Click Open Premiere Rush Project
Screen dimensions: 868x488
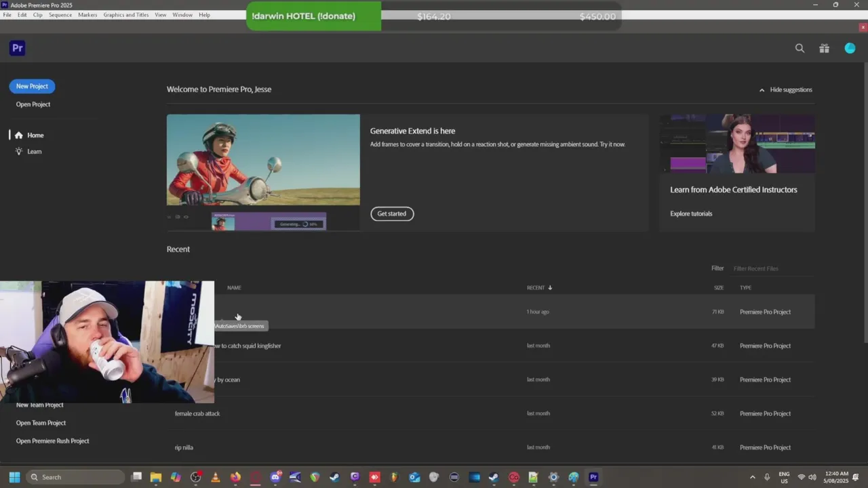(52, 441)
